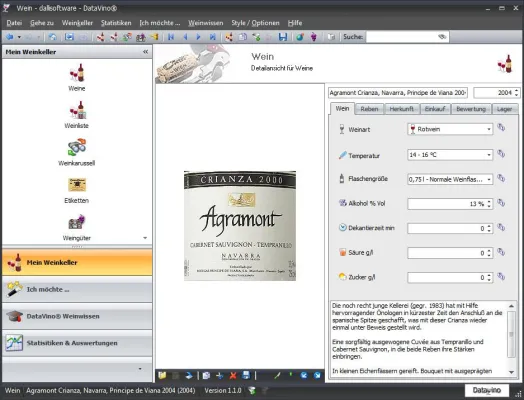
Task: Open the Statistiken menu
Action: pos(116,23)
